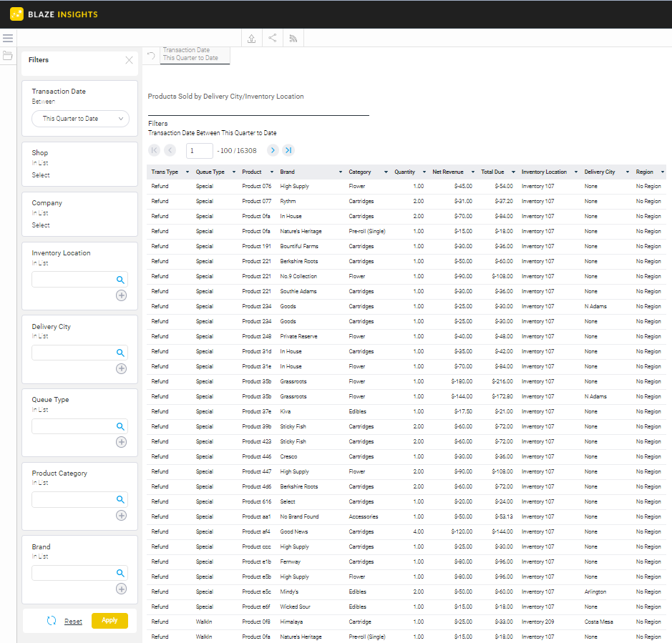The height and width of the screenshot is (643, 672).
Task: Open Total Due column dropdown arrow
Action: [x=513, y=172]
